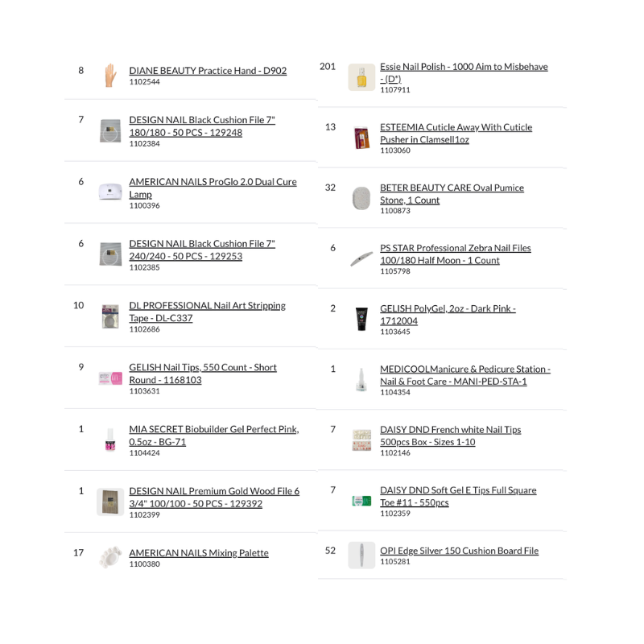Click the ProGlo 2.0 Dual Cure Lamp image

[x=110, y=192]
